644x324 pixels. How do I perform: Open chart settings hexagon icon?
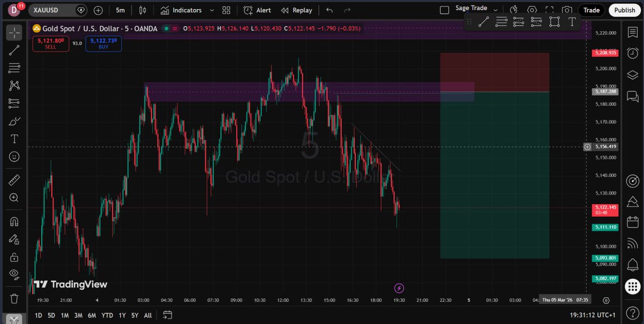point(532,10)
